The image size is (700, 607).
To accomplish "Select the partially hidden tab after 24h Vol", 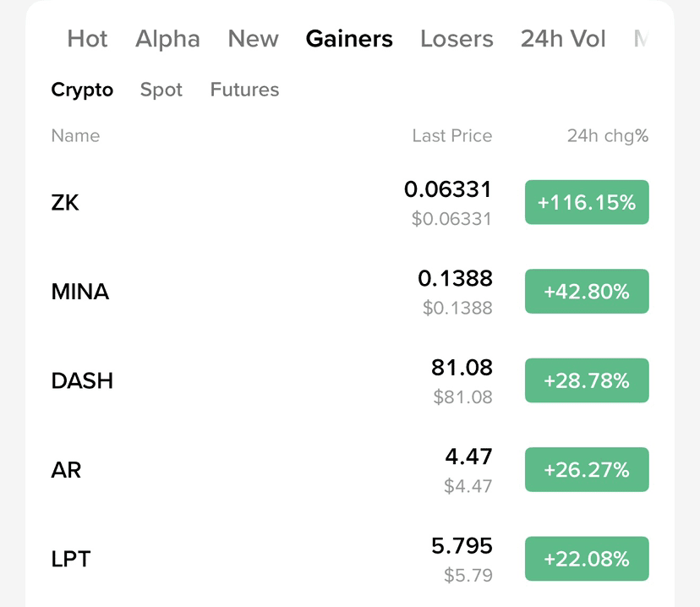I will (641, 39).
